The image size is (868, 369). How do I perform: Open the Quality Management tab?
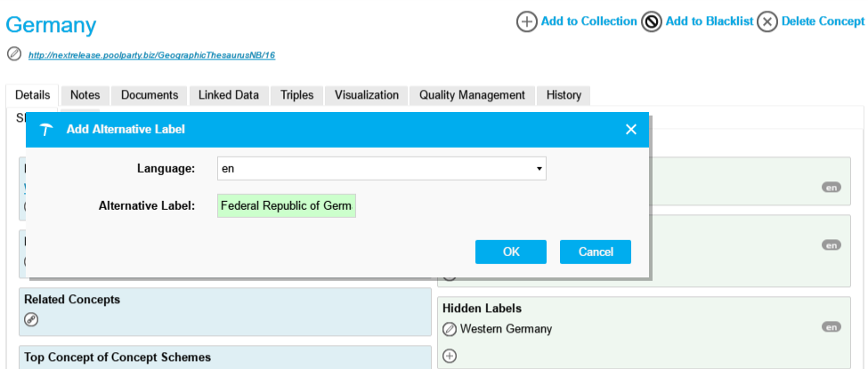[x=473, y=95]
